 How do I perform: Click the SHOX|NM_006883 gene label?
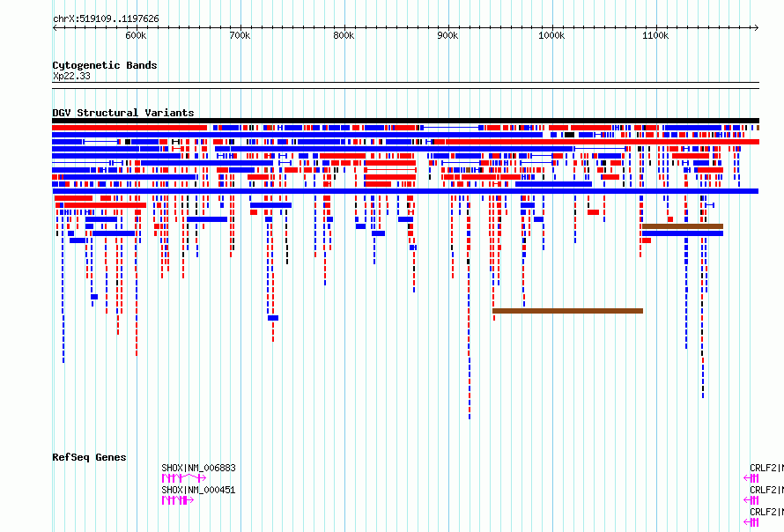point(198,468)
